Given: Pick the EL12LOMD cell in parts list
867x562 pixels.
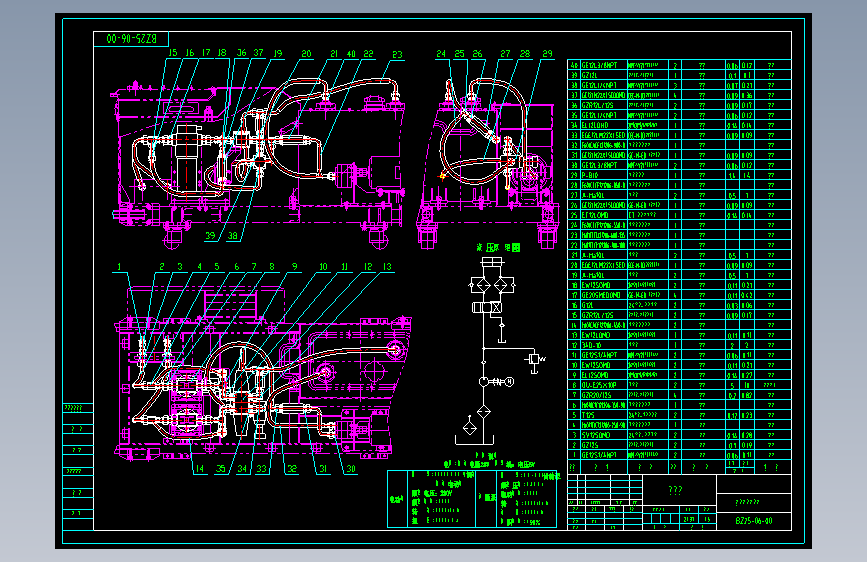Looking at the screenshot, I should (x=603, y=125).
